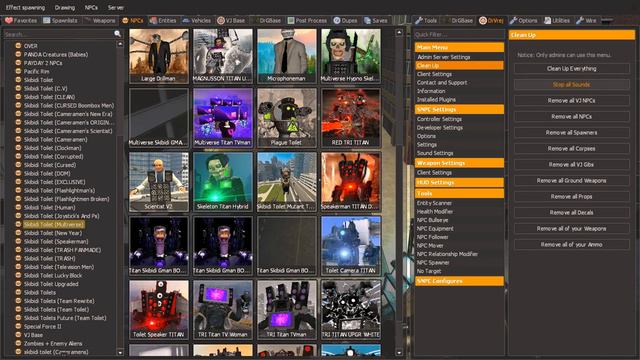
Task: Select Speakerman TITAN NPC icon
Action: tap(351, 182)
